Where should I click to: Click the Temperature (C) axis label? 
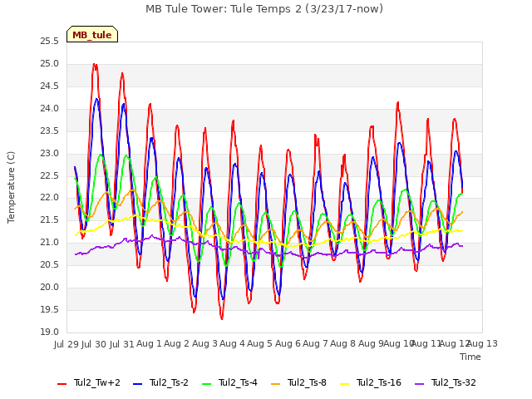[11, 187]
